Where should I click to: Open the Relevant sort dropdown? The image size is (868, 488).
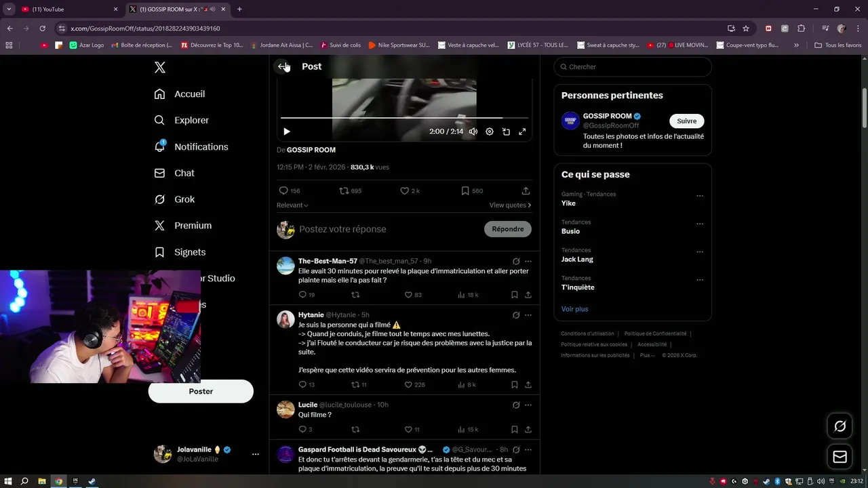coord(292,205)
